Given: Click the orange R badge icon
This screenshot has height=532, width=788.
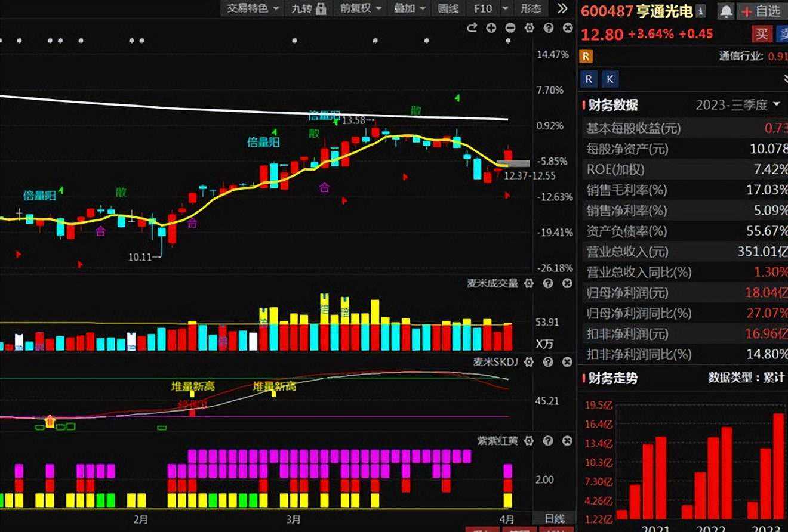Looking at the screenshot, I should click(x=586, y=56).
